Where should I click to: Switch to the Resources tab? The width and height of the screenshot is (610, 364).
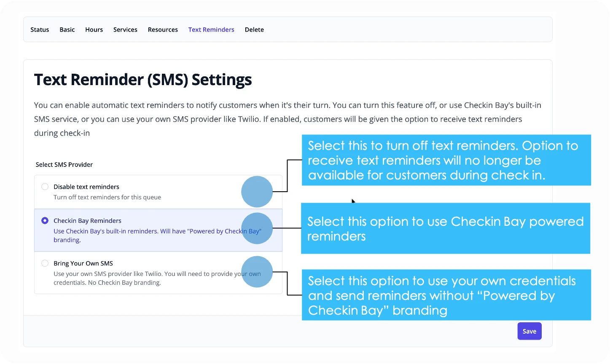coord(163,29)
